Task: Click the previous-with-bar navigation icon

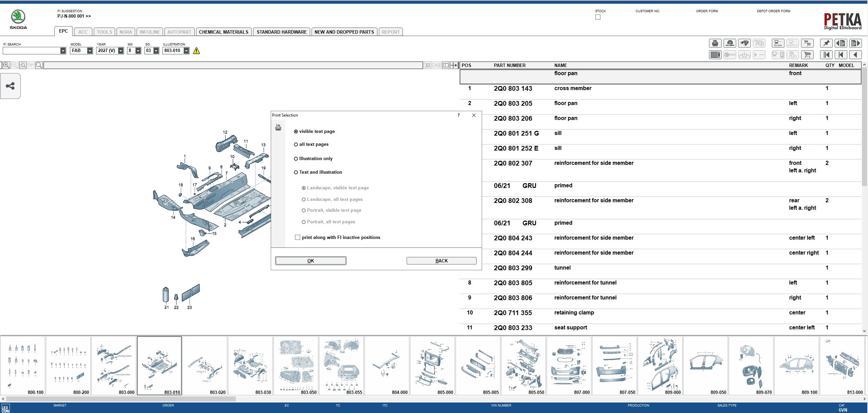Action: point(841,55)
